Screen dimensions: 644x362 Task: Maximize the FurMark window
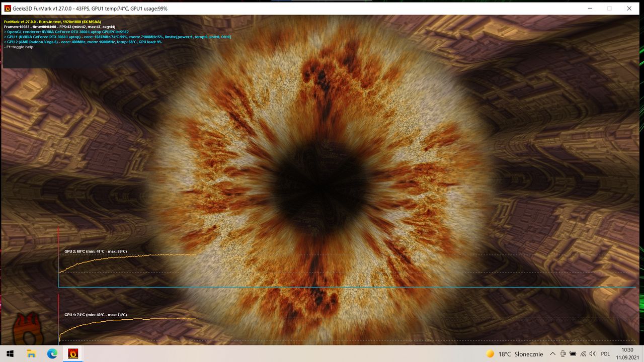609,9
